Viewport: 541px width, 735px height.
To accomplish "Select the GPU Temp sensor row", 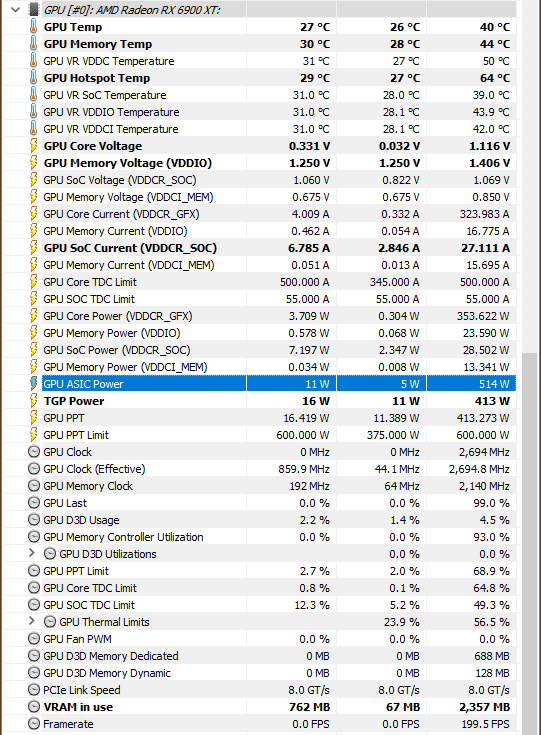I will [x=260, y=27].
